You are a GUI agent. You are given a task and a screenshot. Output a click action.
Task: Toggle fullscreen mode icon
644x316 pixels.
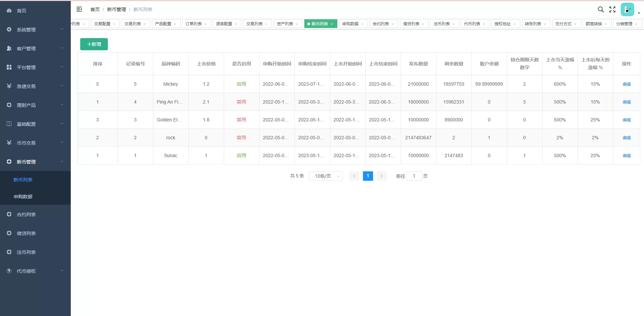pos(612,9)
